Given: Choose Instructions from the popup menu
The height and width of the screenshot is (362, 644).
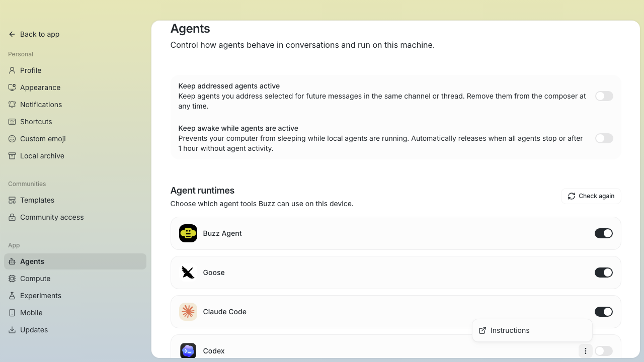Looking at the screenshot, I should (x=532, y=330).
